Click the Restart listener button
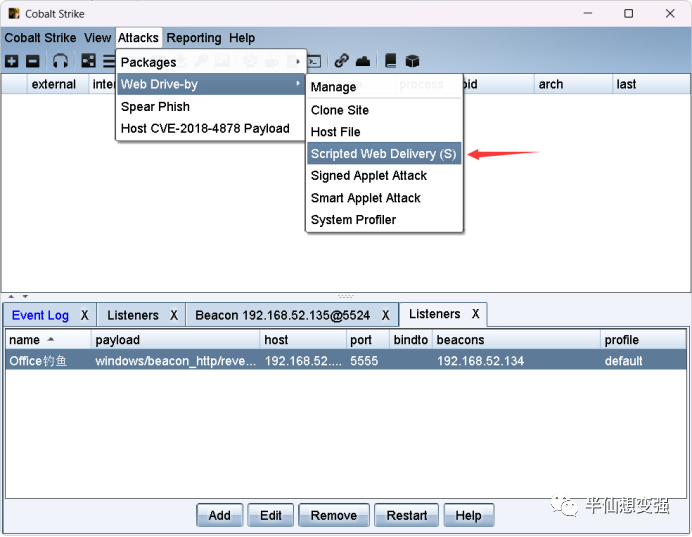 pyautogui.click(x=406, y=515)
